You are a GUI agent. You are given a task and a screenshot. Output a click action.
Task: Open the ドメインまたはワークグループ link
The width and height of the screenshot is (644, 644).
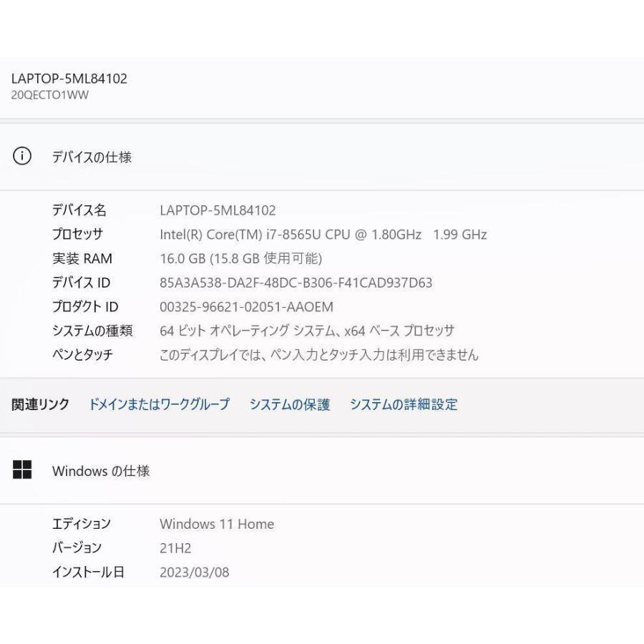(x=159, y=404)
